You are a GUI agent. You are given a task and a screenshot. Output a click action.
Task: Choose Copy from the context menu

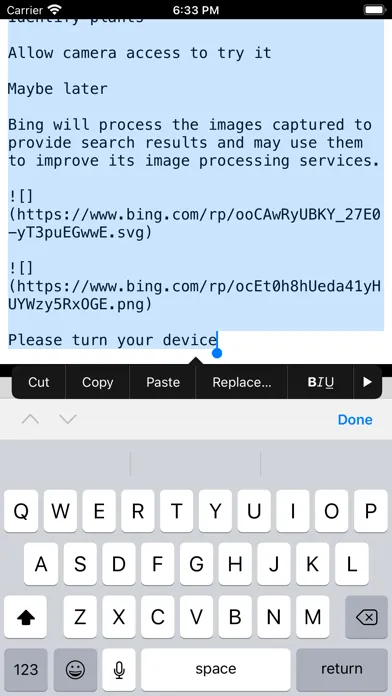coord(98,382)
